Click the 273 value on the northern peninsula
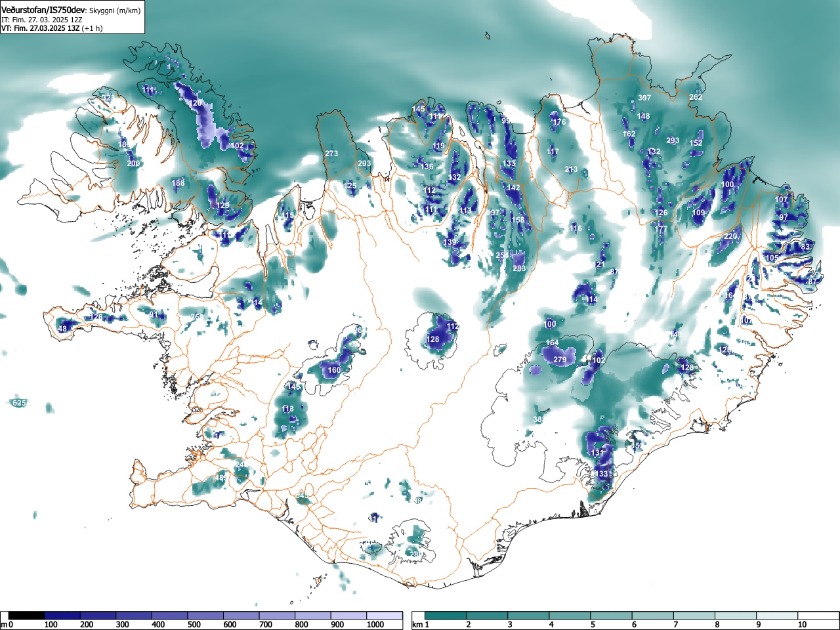 tap(331, 154)
